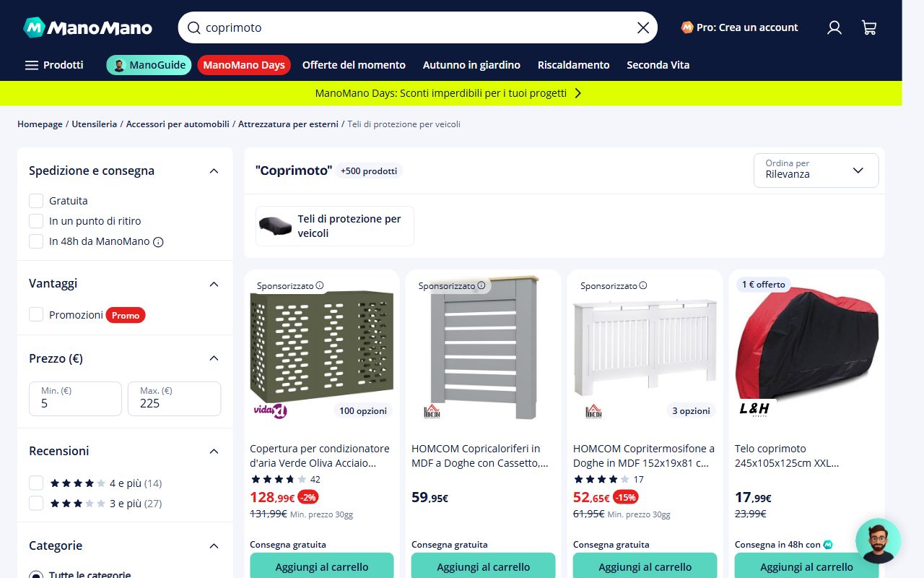This screenshot has height=578, width=924.
Task: Click the HOMCOM logo on the white radiator cover
Action: click(593, 411)
